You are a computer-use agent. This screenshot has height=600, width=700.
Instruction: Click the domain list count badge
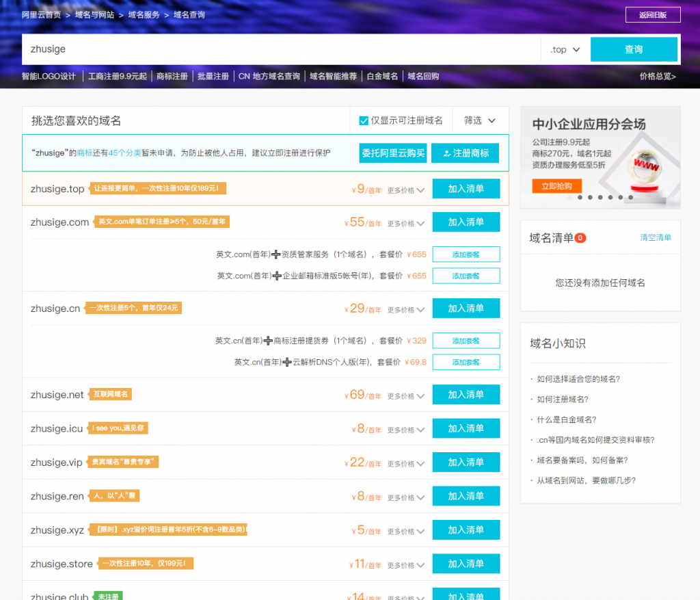580,238
